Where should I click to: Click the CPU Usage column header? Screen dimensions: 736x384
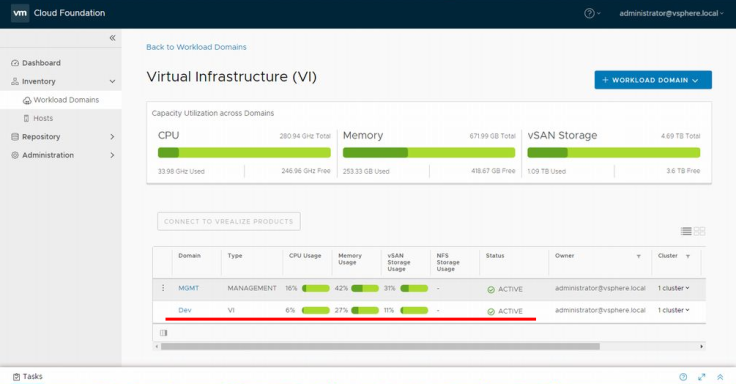(x=305, y=256)
